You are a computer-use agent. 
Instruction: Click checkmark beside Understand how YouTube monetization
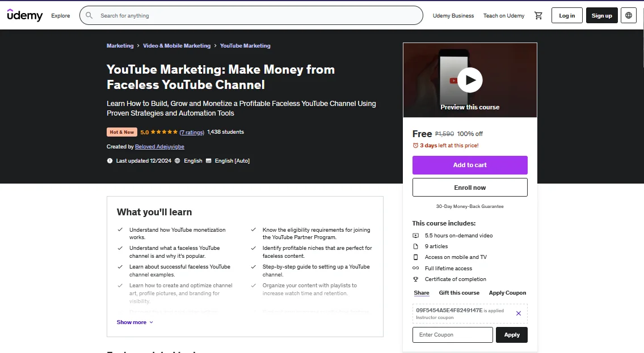(x=120, y=229)
